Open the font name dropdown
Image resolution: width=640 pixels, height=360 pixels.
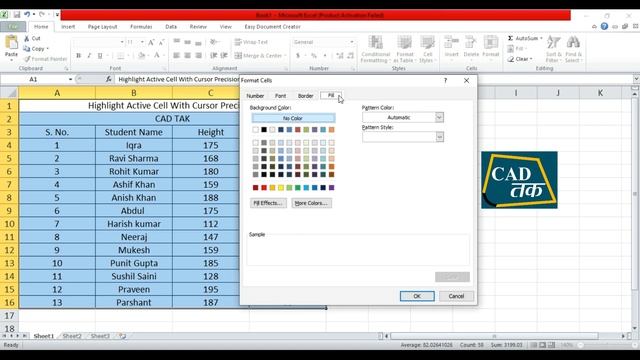tap(122, 42)
